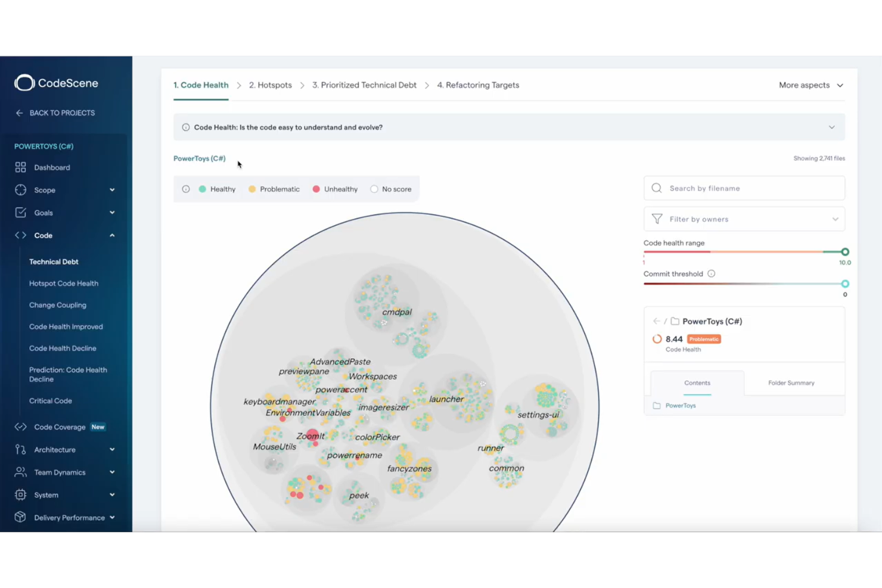Select the 1. Code Health tab
This screenshot has width=882, height=588.
201,85
